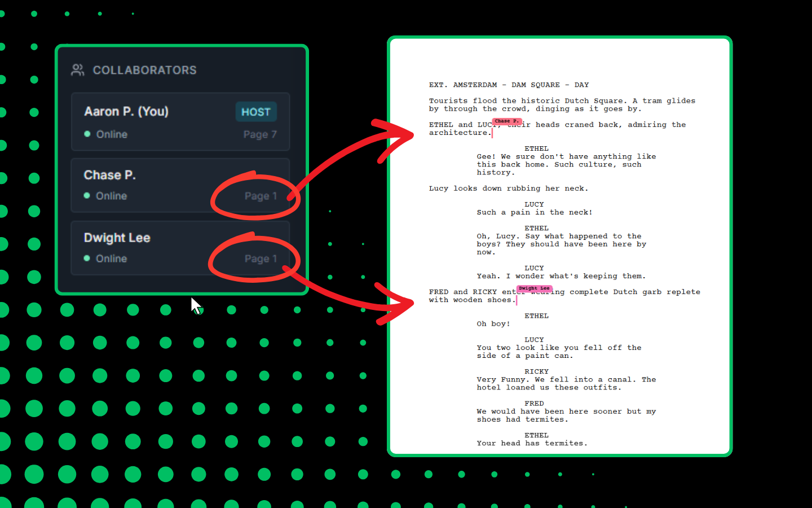Click the scene heading EXT. AMSTERDAM - DAM SQUARE - DAY

[x=509, y=85]
